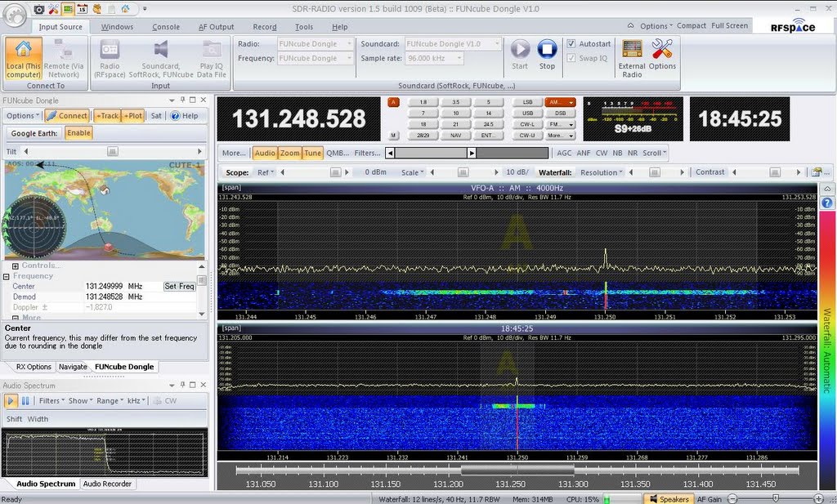Screen dimensions: 837x504
Task: Toggle the Swap IQ checkbox
Action: (571, 58)
